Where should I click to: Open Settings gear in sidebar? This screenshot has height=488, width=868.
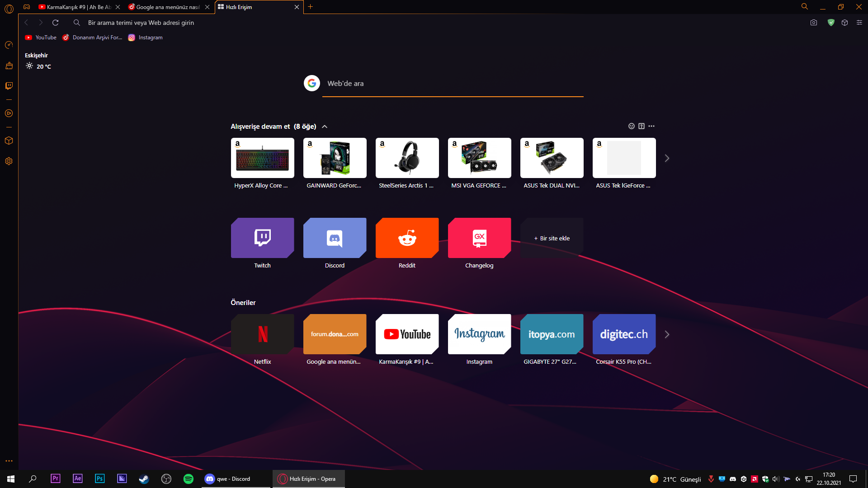(x=9, y=161)
